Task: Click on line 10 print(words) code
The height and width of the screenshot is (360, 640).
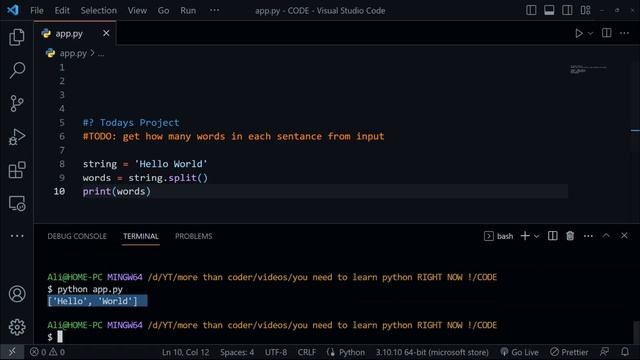Action: pos(117,191)
